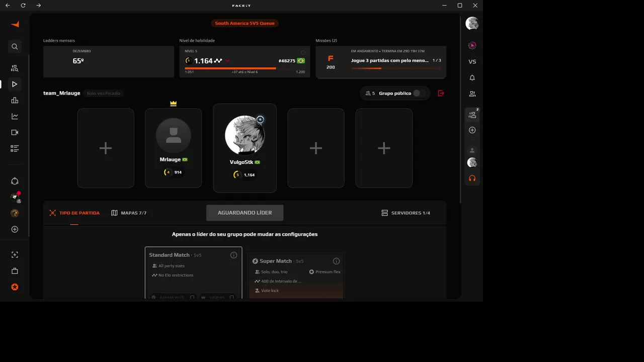Image resolution: width=644 pixels, height=362 pixels.
Task: Switch to Mapas 7/7 tab
Action: point(129,213)
